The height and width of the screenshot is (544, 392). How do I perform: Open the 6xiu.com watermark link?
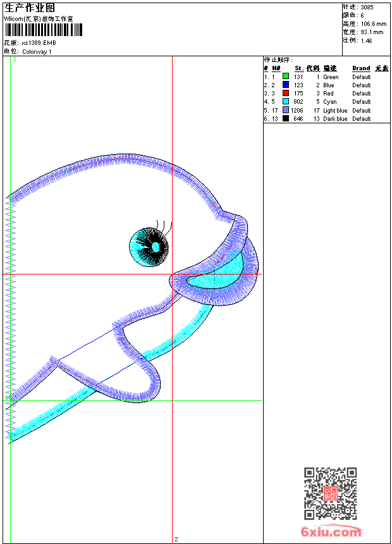point(331,532)
